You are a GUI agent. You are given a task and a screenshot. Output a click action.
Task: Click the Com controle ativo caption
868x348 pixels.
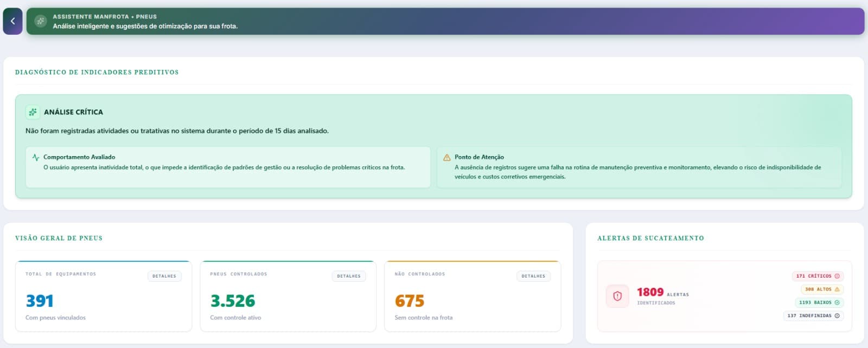pos(235,318)
